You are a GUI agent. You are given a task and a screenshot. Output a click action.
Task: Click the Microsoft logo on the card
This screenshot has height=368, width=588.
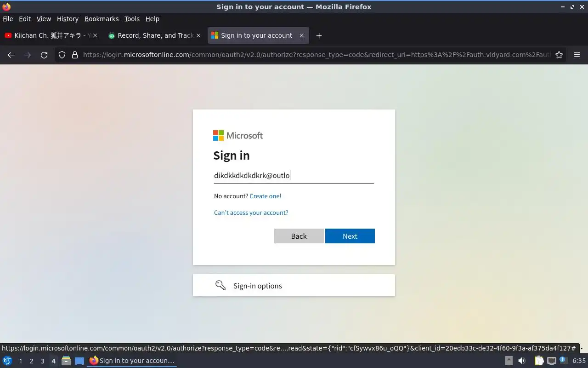coord(238,135)
